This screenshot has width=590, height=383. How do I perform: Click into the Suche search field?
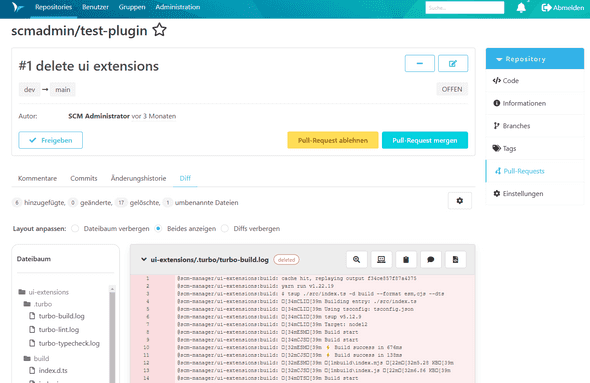(x=465, y=8)
